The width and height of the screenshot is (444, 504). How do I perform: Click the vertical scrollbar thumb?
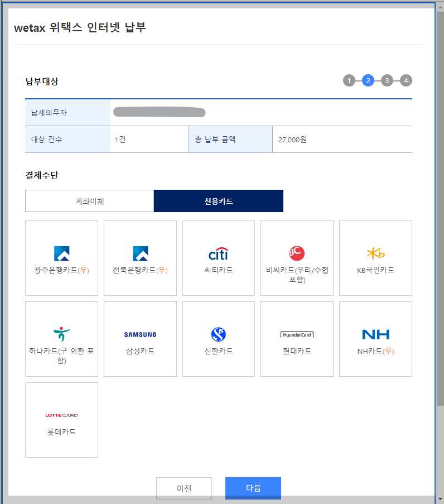tap(440, 209)
